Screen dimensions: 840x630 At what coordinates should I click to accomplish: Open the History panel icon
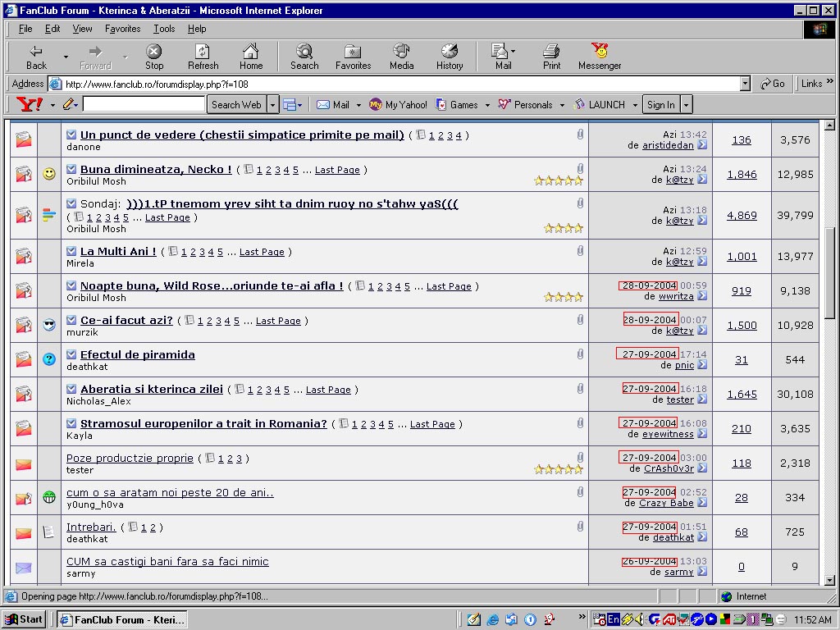click(x=449, y=56)
